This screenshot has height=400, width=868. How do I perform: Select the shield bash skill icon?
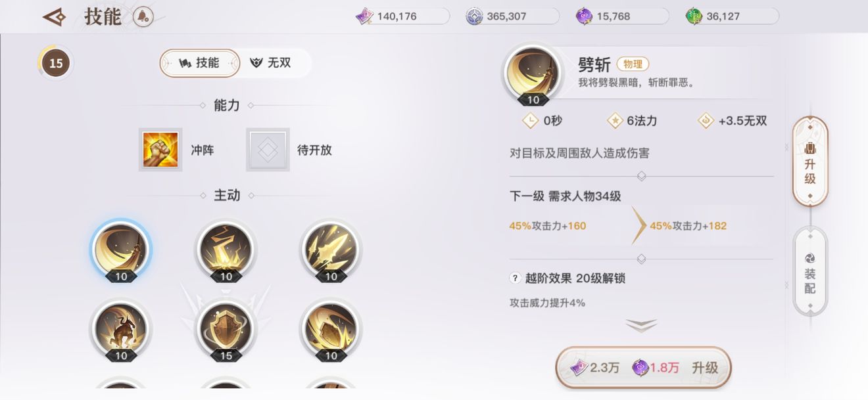click(331, 329)
